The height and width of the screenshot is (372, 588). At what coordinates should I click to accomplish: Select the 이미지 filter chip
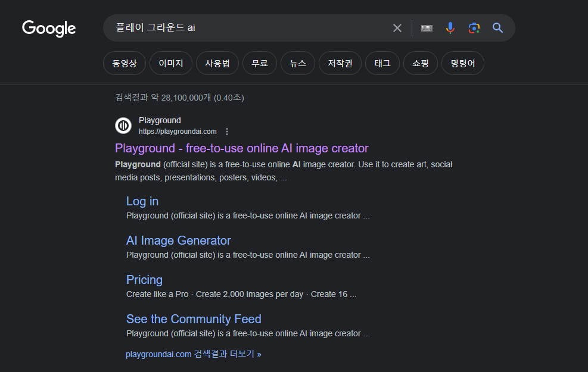click(171, 63)
